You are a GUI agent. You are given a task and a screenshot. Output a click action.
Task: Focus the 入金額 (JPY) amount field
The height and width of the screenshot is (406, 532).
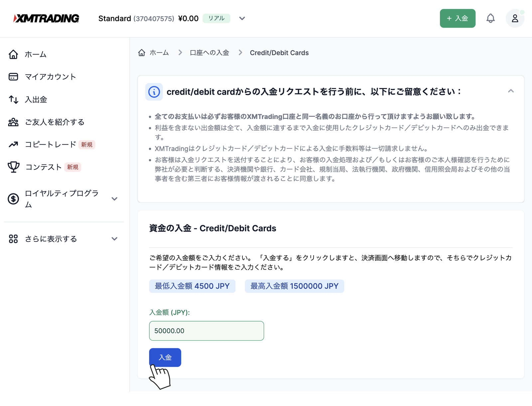(x=206, y=331)
